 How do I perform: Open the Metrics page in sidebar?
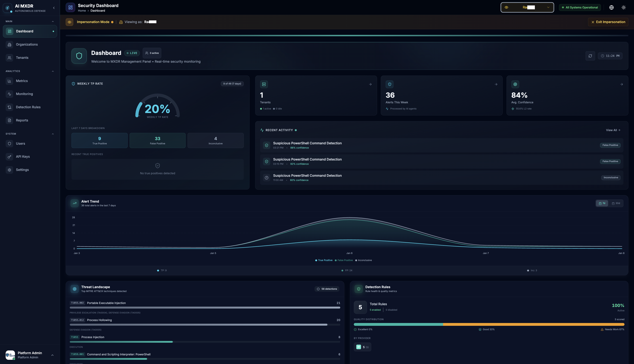(x=30, y=81)
